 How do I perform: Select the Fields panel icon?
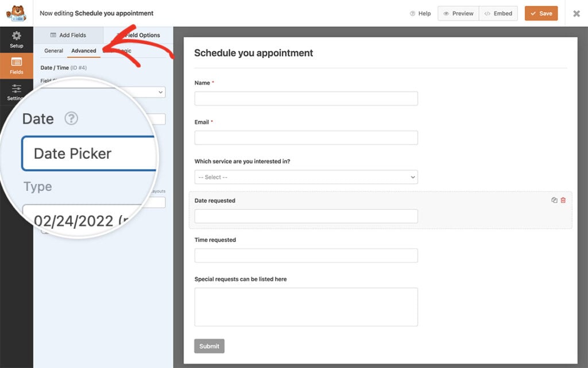point(16,66)
